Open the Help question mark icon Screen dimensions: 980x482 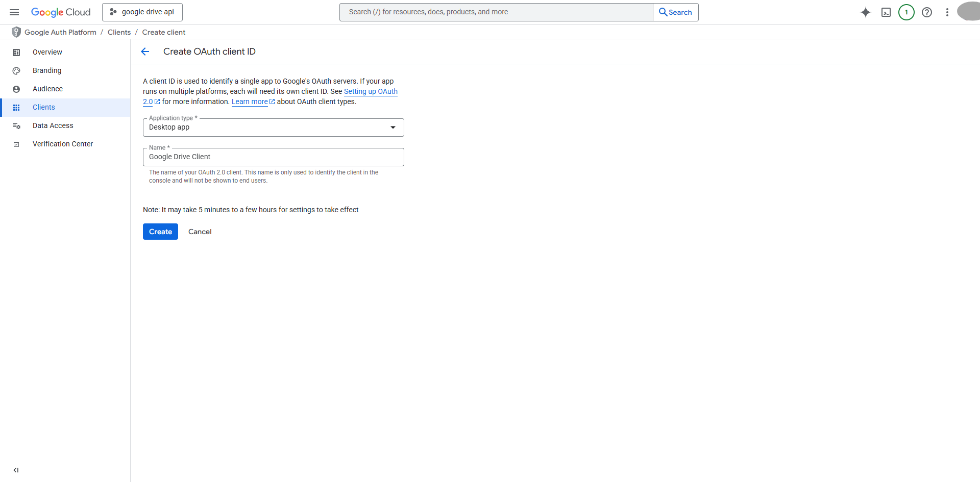[x=927, y=12]
